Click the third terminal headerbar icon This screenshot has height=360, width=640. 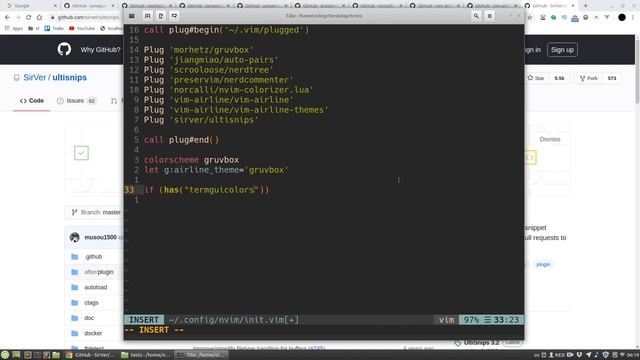161,16
